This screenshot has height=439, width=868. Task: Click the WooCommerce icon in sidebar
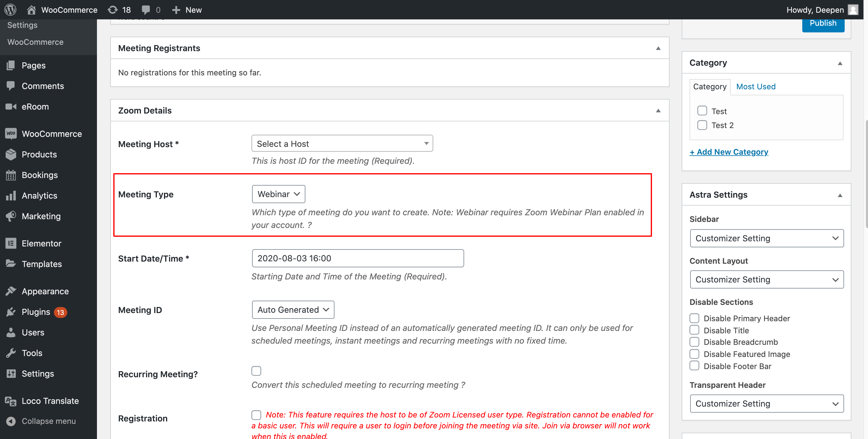[x=11, y=133]
